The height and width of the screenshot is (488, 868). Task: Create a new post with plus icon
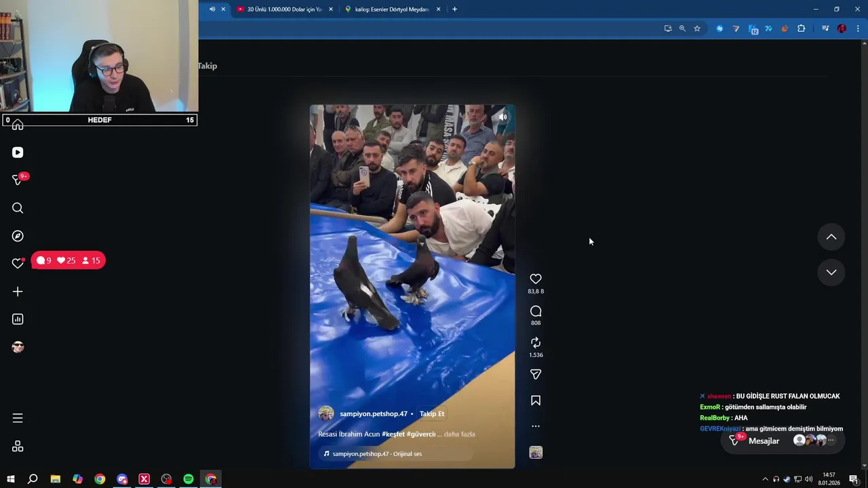point(18,291)
